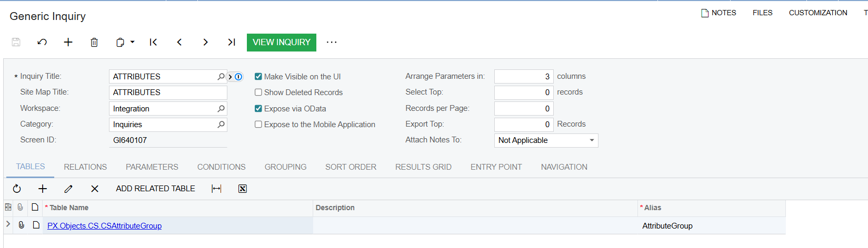The height and width of the screenshot is (248, 868).
Task: Click the Records per Page field
Action: 523,109
